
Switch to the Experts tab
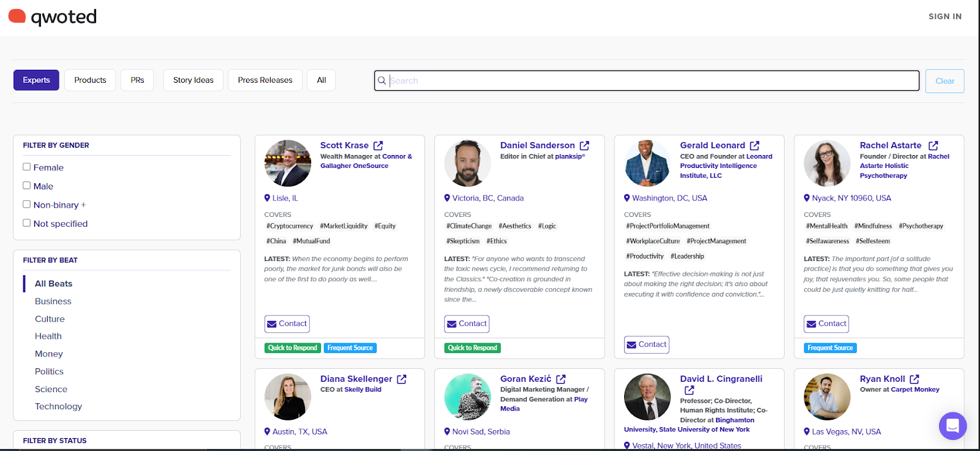pos(36,80)
